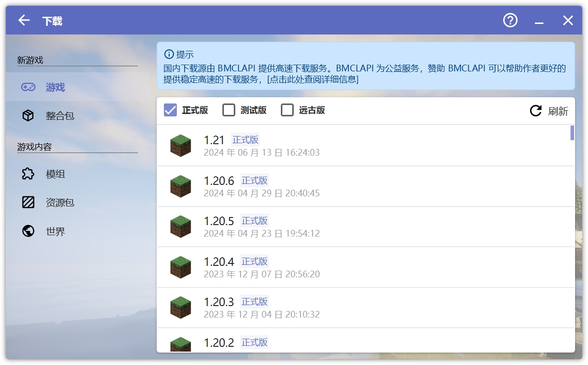This screenshot has height=365, width=588.
Task: Click the 正式版 tag on 1.20.5
Action: click(x=254, y=221)
